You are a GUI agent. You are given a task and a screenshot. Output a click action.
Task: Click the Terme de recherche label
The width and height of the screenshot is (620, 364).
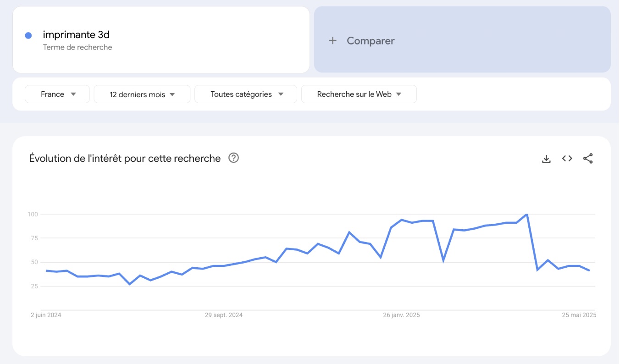(x=77, y=47)
